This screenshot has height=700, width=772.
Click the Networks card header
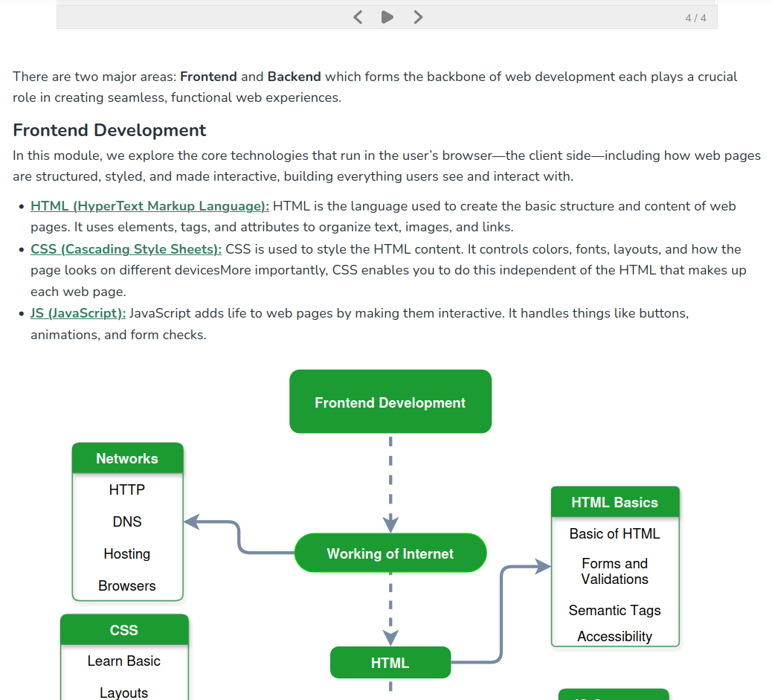pyautogui.click(x=127, y=458)
